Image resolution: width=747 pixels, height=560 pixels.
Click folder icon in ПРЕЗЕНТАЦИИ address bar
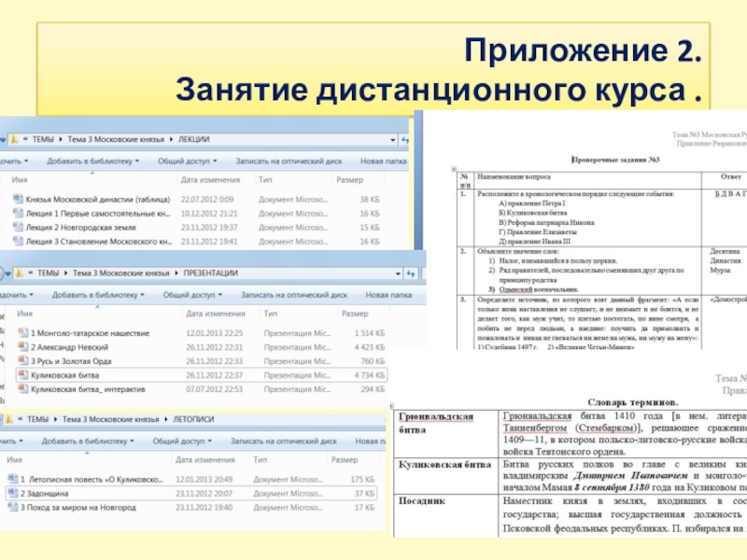tap(20, 273)
